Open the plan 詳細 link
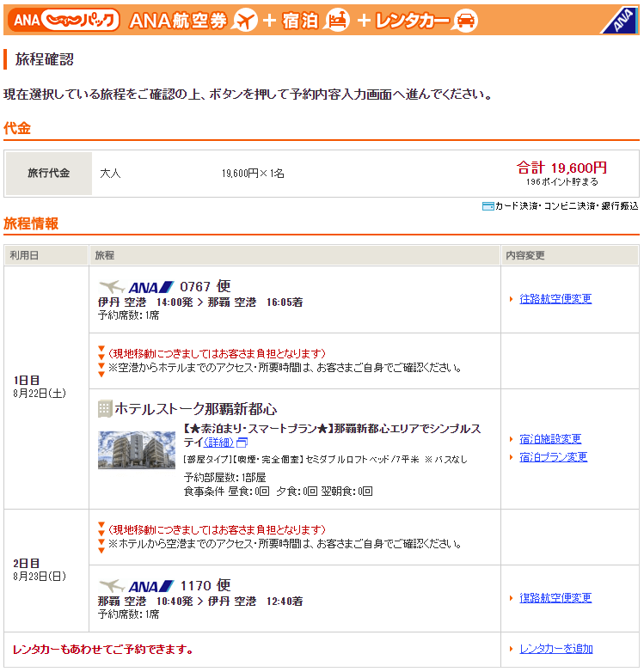 pos(218,443)
